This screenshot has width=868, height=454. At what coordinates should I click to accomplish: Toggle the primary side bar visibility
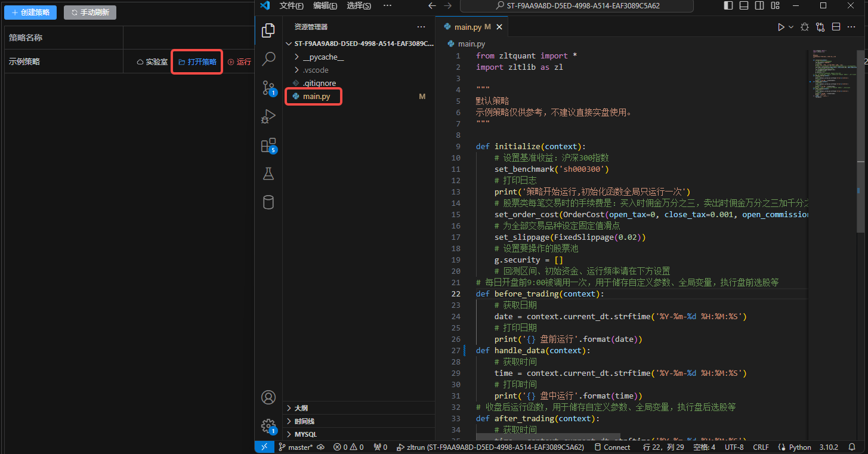pos(728,5)
